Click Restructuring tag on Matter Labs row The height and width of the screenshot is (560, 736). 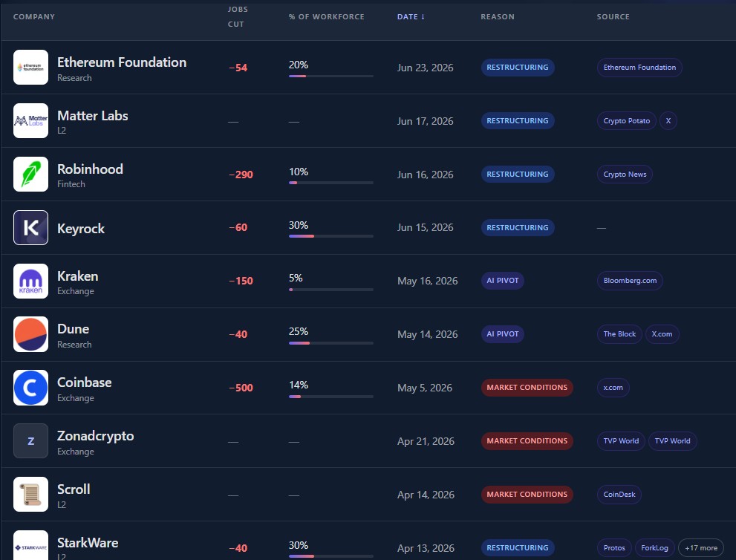click(517, 120)
